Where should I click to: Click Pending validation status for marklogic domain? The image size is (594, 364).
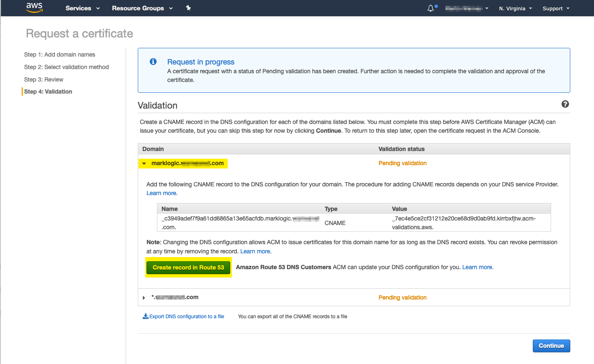(403, 163)
